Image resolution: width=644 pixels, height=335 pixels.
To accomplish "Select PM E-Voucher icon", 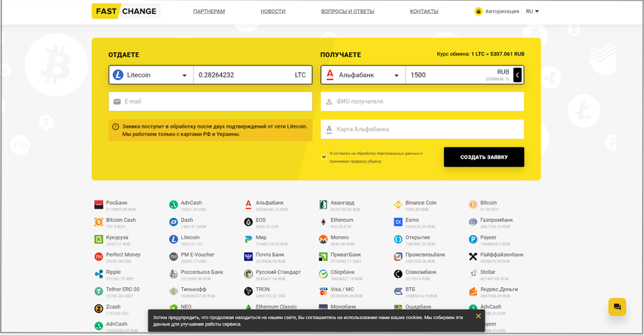I will 174,257.
